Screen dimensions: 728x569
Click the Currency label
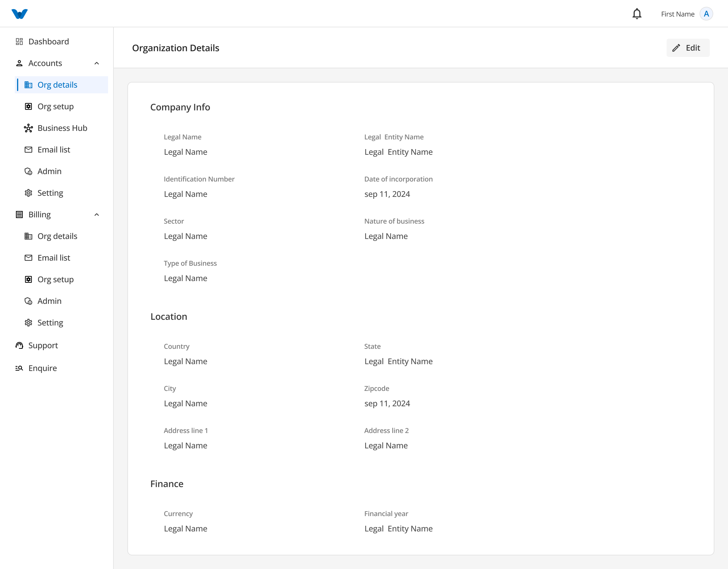point(178,514)
